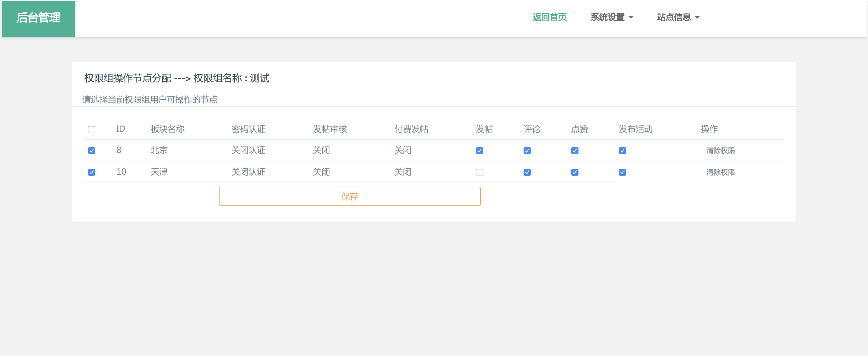
Task: Click the 权限组操作节点分配 page title
Action: (x=128, y=78)
